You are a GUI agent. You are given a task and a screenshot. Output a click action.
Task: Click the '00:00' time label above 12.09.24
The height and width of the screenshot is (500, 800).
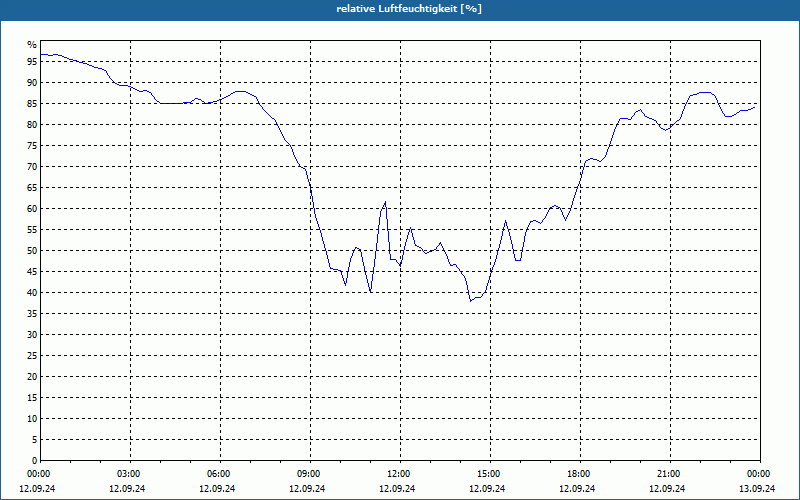pyautogui.click(x=38, y=474)
